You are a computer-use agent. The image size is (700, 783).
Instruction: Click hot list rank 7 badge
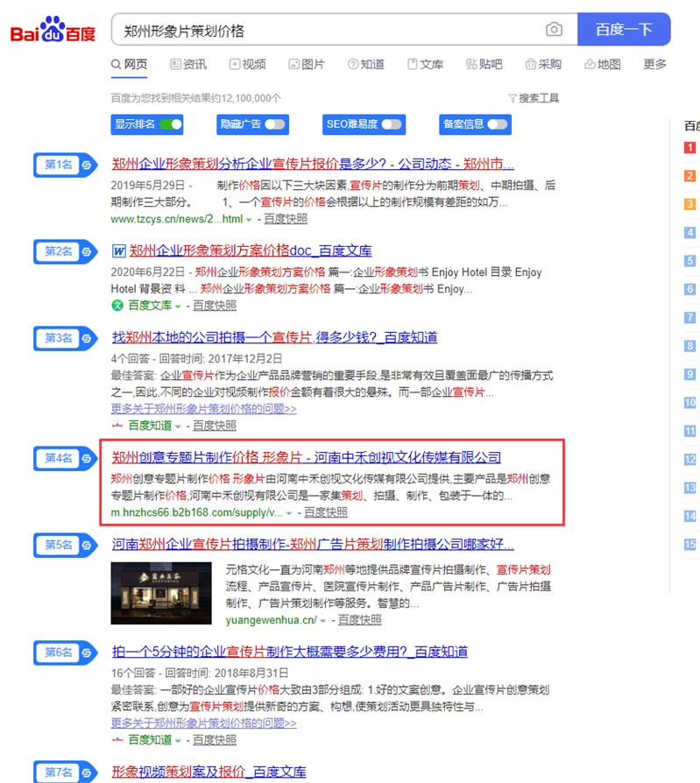[690, 318]
